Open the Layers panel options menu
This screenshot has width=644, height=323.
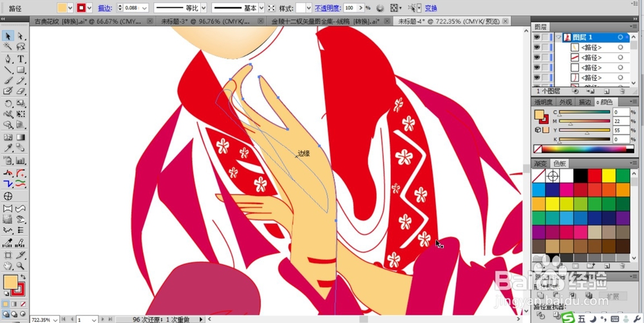tap(633, 26)
